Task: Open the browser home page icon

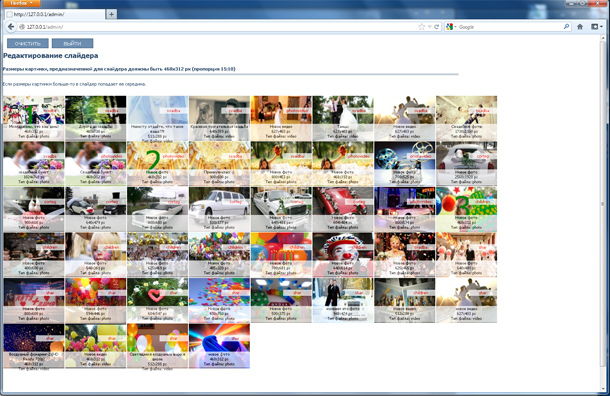Action: [x=580, y=27]
